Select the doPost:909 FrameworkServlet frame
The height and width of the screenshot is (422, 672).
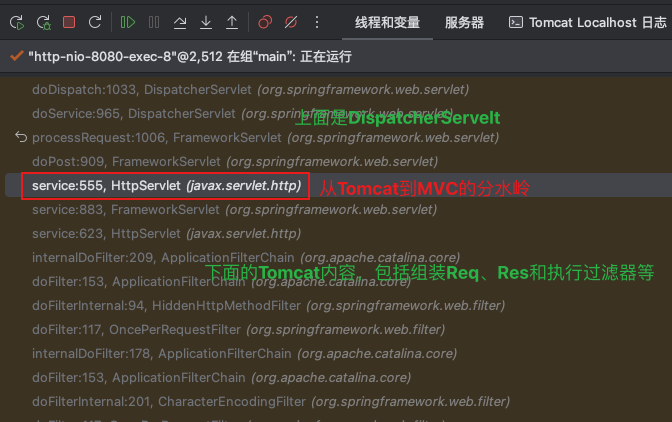pos(235,162)
